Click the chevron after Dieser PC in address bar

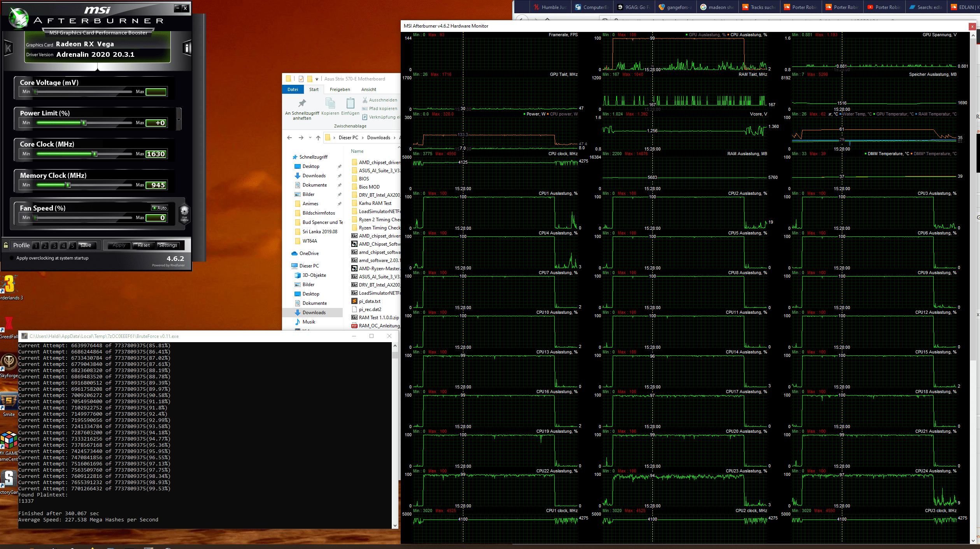(x=363, y=138)
